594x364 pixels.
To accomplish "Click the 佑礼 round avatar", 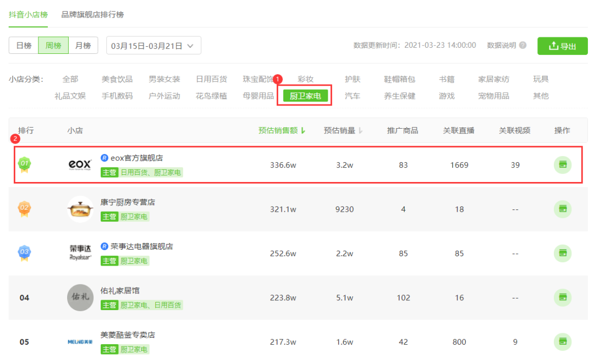I will click(x=80, y=297).
